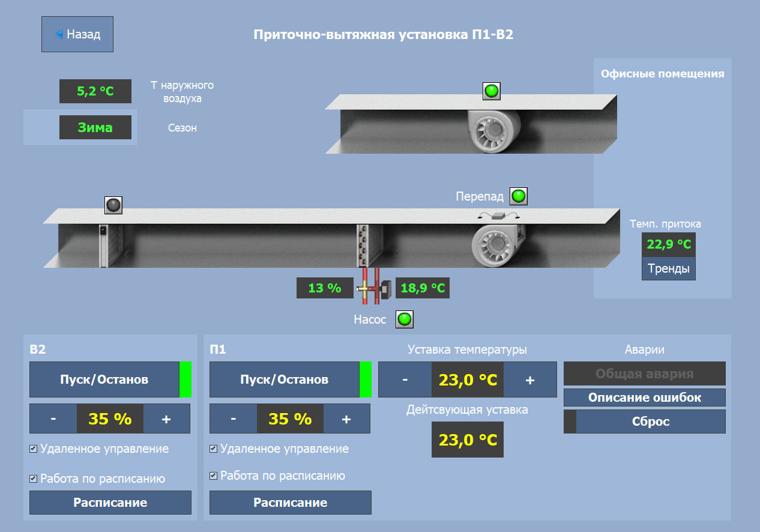
Task: Click the Насос pump status lamp
Action: (405, 319)
